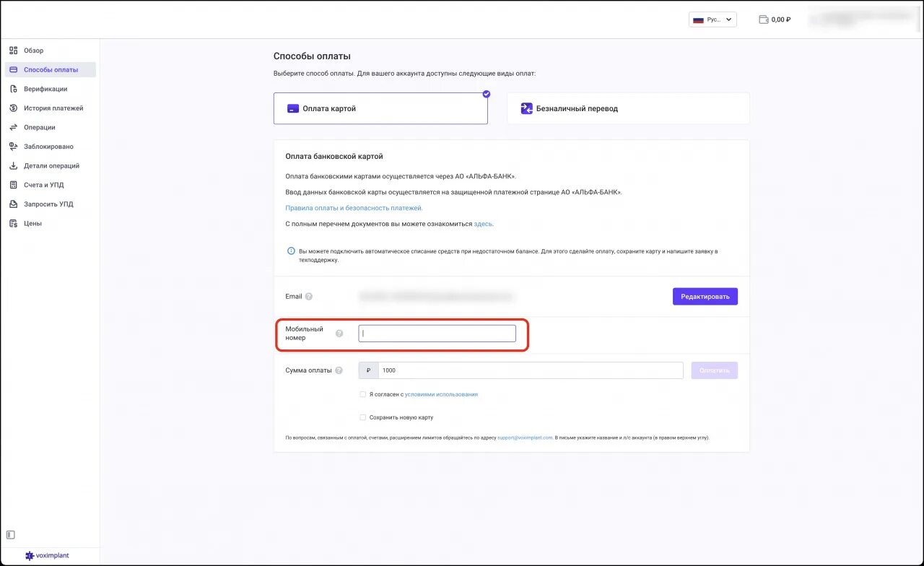Click the Безналичный перевод transfer icon

pyautogui.click(x=526, y=108)
